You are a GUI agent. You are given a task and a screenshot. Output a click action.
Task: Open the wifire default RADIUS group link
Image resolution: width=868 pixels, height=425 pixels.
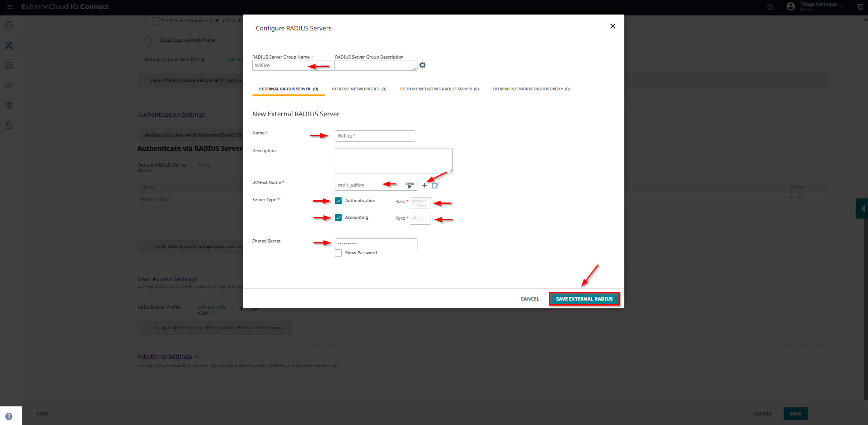click(x=204, y=165)
